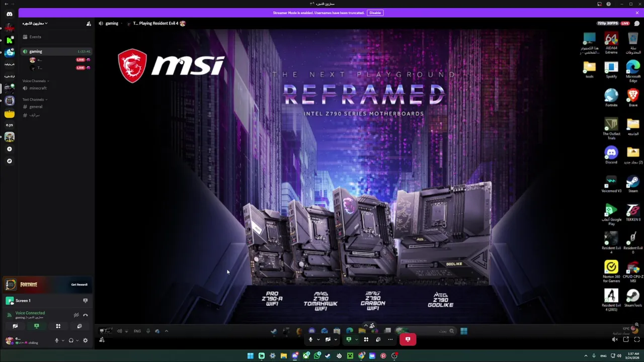Click Screen 1 stream label
Image resolution: width=644 pixels, height=362 pixels.
pyautogui.click(x=23, y=301)
